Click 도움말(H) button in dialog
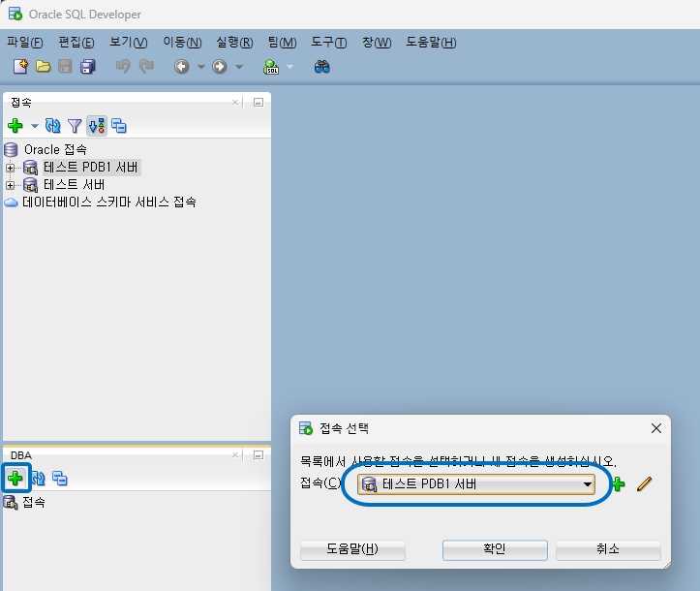This screenshot has height=591, width=700. [352, 549]
